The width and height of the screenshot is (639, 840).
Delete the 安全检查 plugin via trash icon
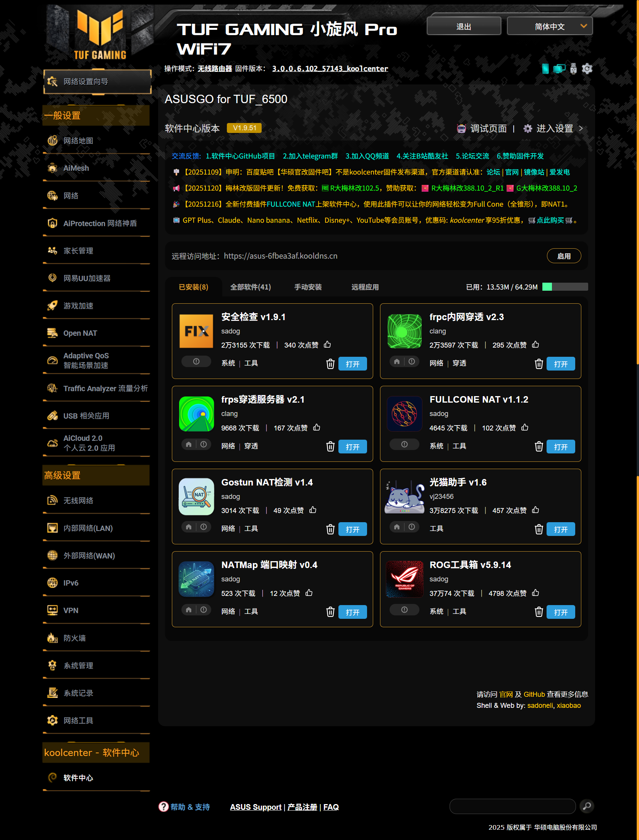(330, 364)
